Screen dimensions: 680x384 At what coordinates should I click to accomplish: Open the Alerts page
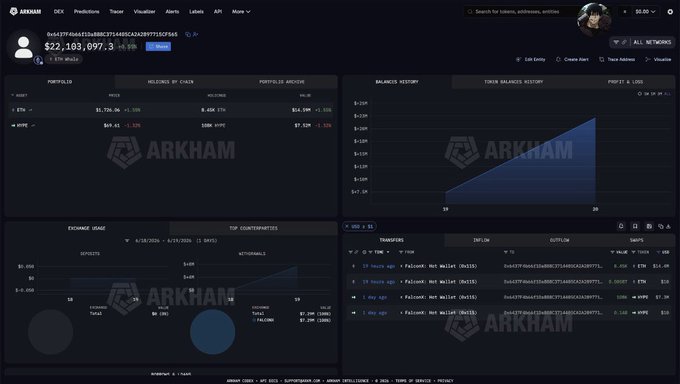coord(172,12)
